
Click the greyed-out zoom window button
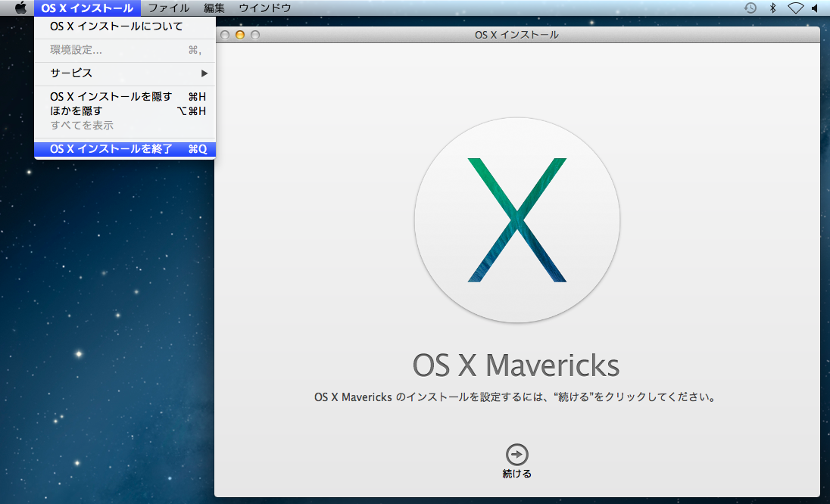tap(255, 35)
